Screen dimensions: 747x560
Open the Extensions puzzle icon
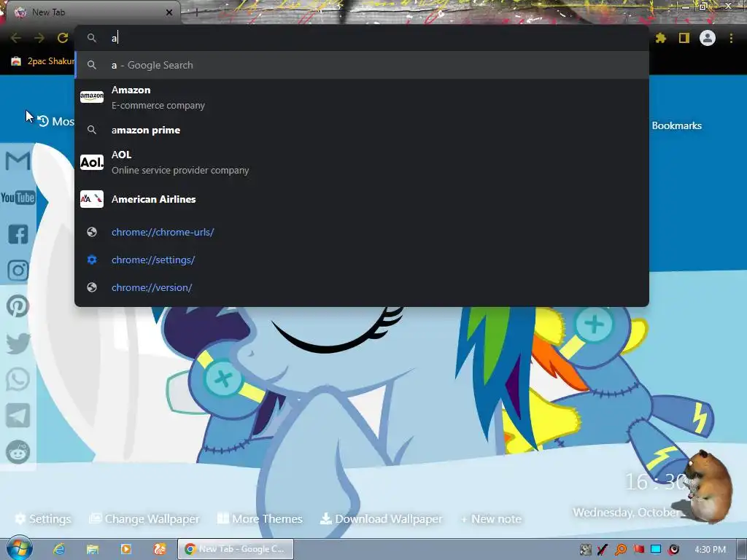click(661, 38)
